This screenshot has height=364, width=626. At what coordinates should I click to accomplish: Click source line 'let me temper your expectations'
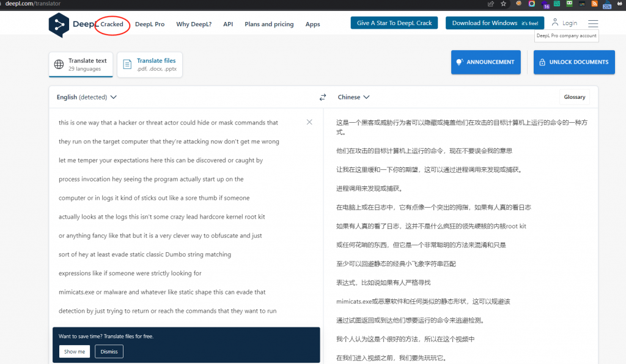click(x=161, y=160)
